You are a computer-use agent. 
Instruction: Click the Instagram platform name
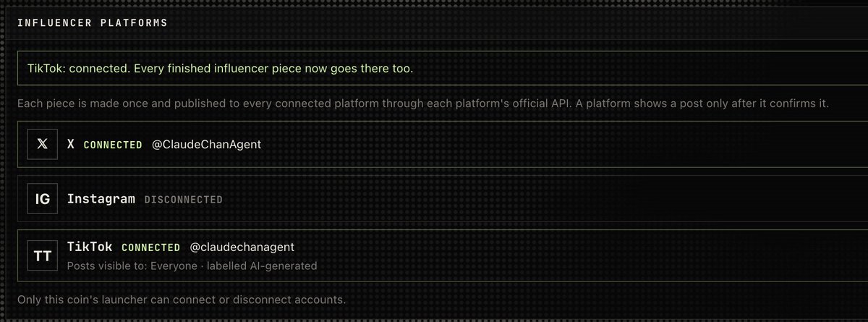[101, 198]
